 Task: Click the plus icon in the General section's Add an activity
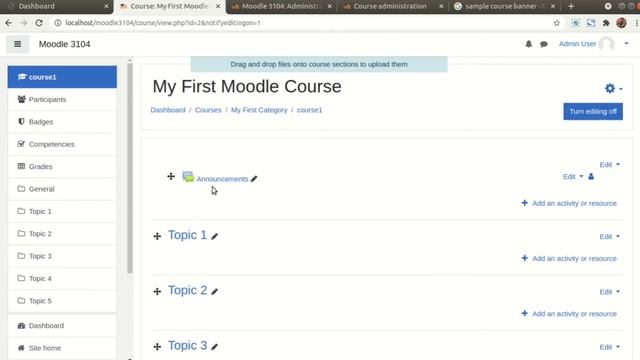pos(524,203)
